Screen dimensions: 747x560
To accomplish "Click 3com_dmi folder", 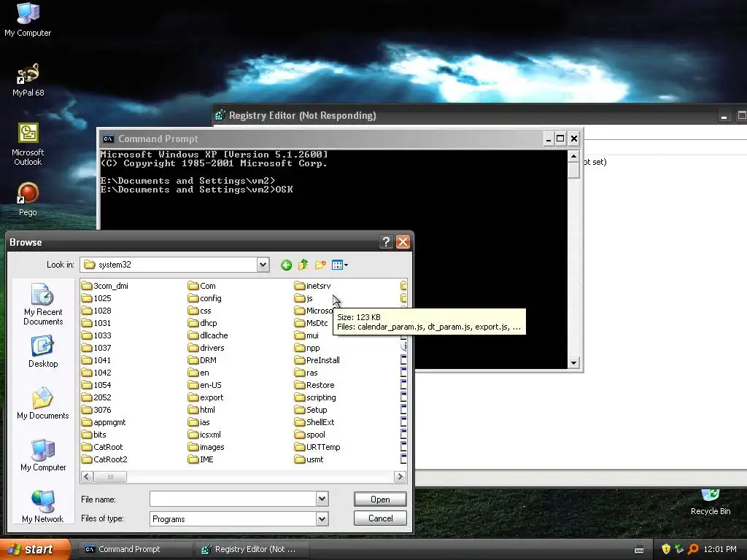I will point(105,286).
